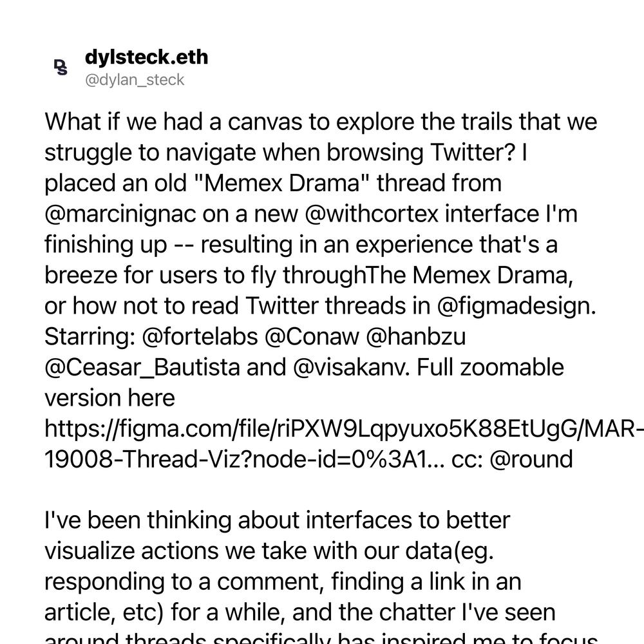The height and width of the screenshot is (644, 644).
Task: Click the word "Starring:" in the tweet
Action: tap(90, 337)
